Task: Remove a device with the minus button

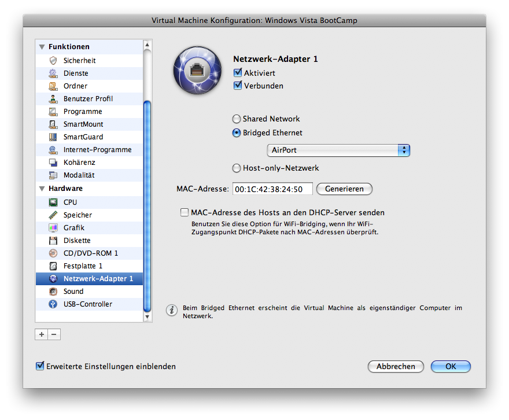Action: 54,334
